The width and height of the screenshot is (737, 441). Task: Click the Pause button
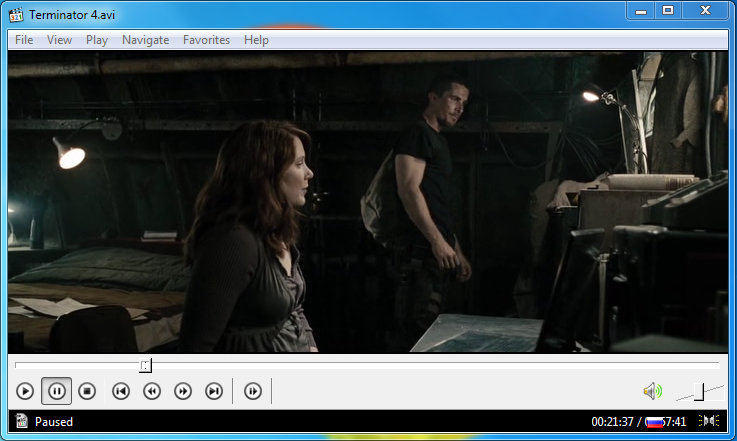56,391
